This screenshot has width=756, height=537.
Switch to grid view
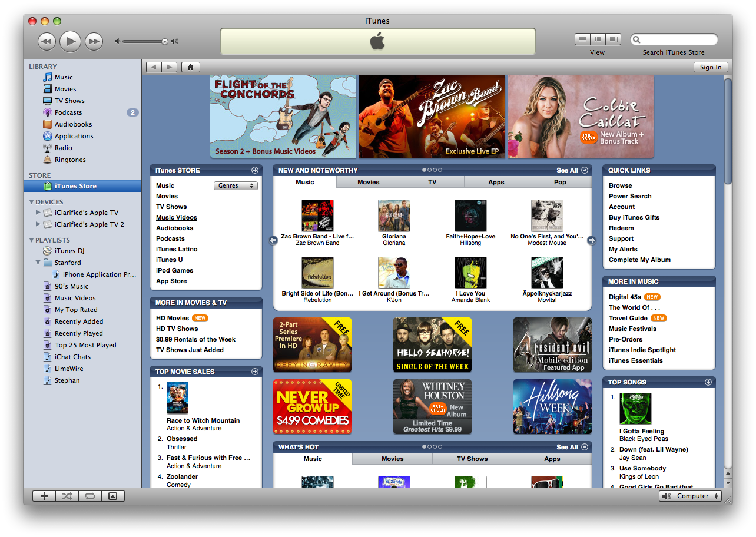[598, 39]
